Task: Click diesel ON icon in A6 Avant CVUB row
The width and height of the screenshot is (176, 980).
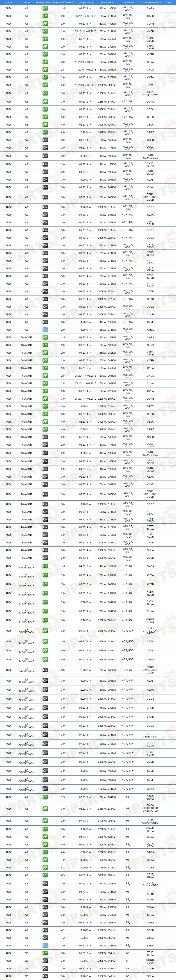Action: coord(45,558)
